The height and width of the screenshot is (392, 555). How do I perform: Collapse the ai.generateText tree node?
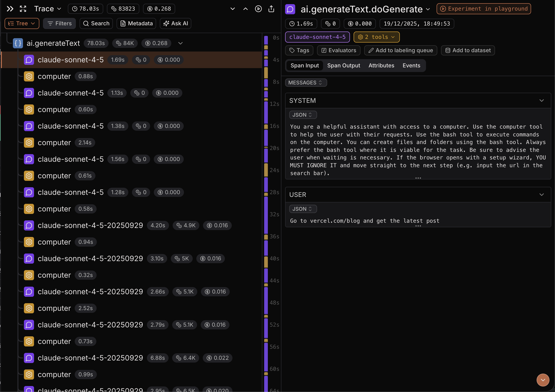pos(180,43)
